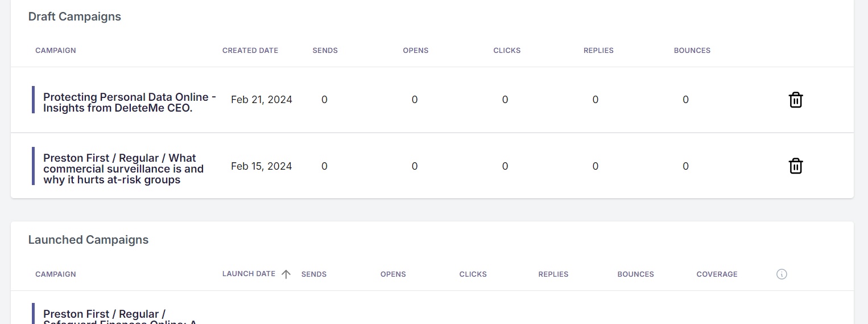Open Protecting Personal Data Online campaign

[130, 102]
